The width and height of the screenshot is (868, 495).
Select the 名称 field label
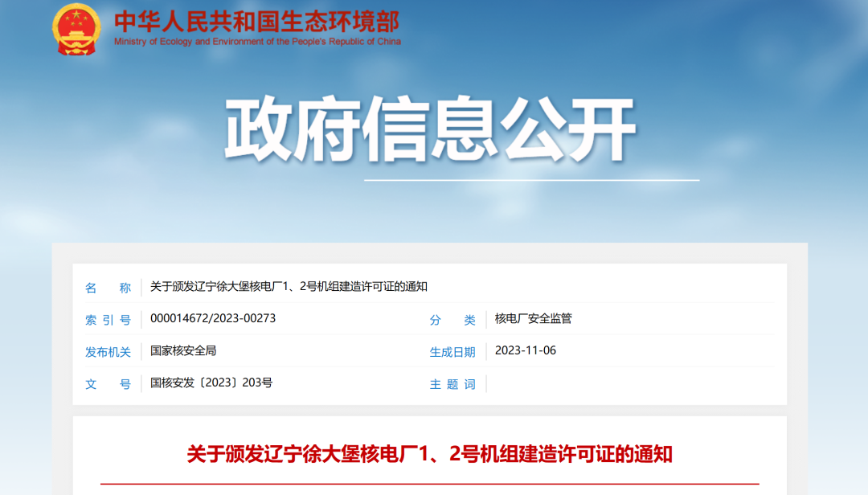(108, 288)
